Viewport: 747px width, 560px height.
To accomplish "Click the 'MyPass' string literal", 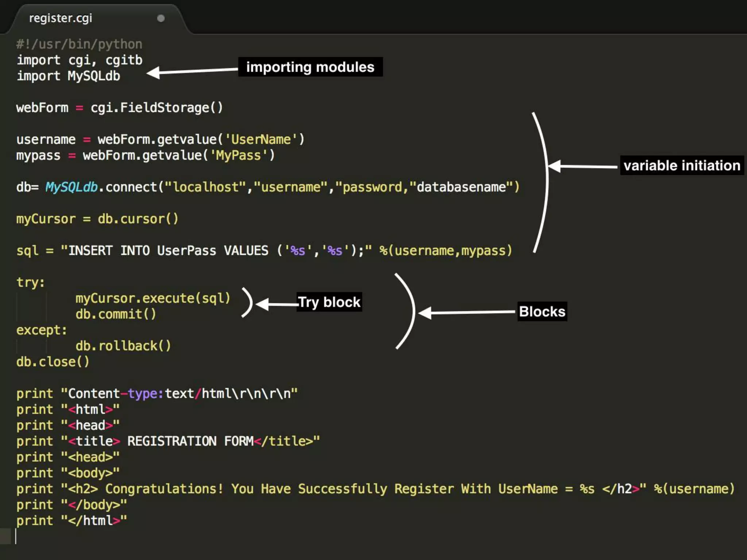I will [239, 156].
